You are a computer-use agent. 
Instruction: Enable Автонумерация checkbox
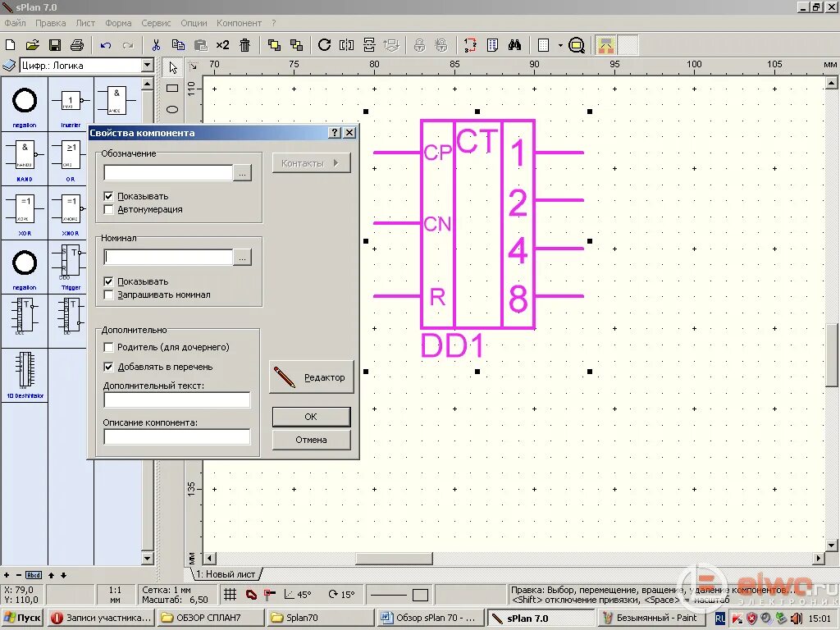109,209
